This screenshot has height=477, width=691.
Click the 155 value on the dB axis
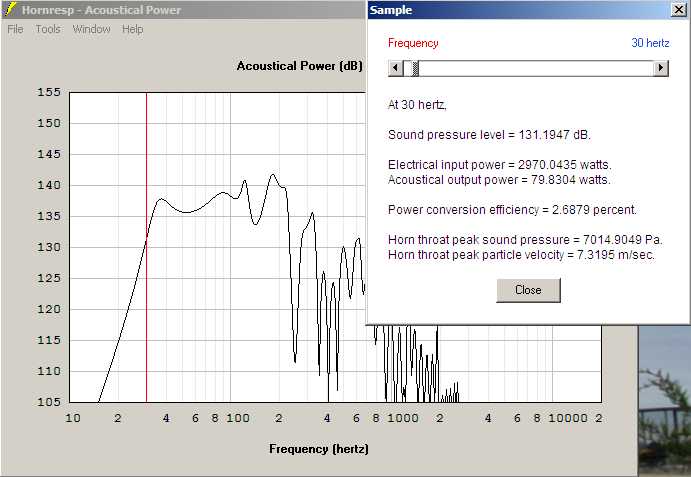[48, 93]
